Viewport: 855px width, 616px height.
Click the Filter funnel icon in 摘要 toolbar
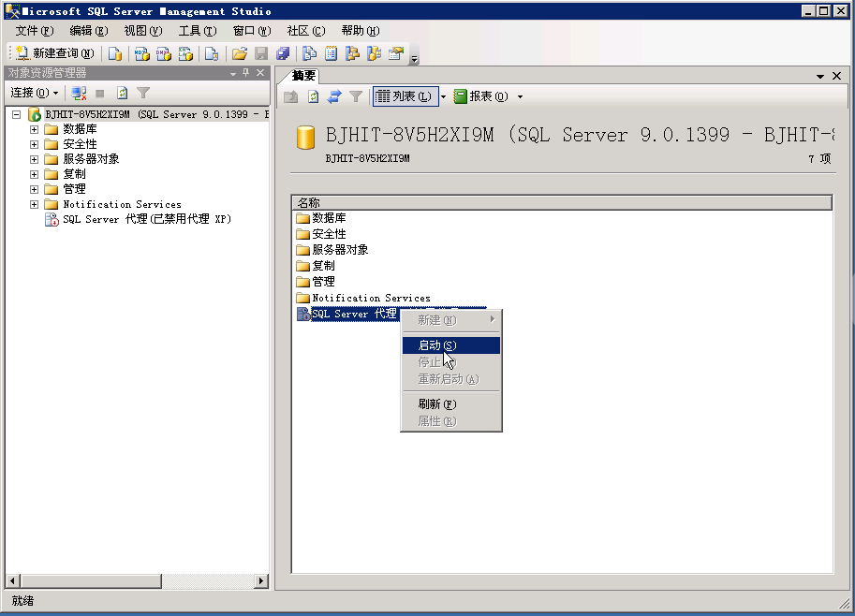tap(356, 96)
